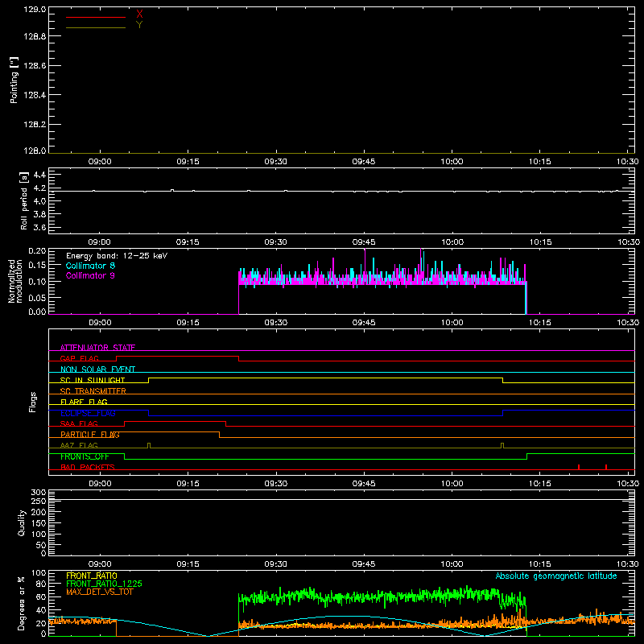
Task: Select the SAA_FLAG label
Action: tap(79, 423)
